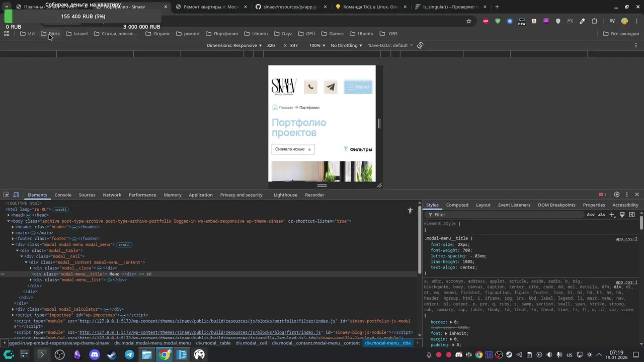Open the Save-Data default dropdown

(390, 45)
